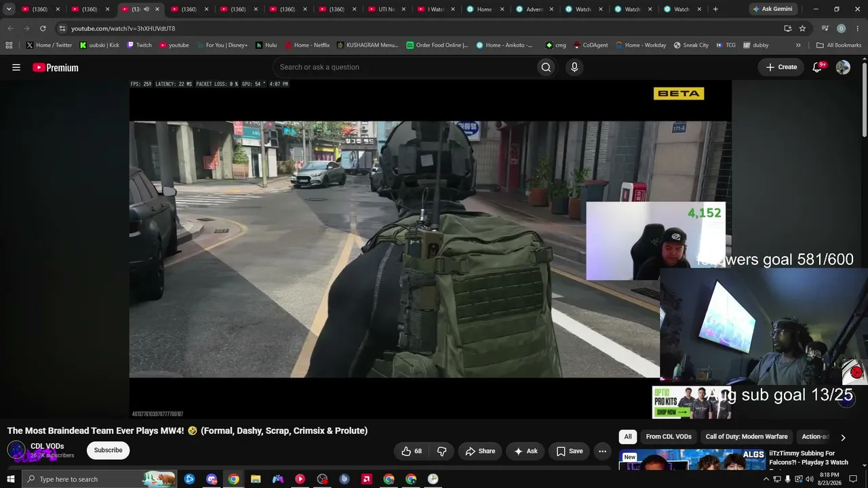Screen dimensions: 868x488
Task: Open the Hulu bookmark
Action: [x=266, y=45]
